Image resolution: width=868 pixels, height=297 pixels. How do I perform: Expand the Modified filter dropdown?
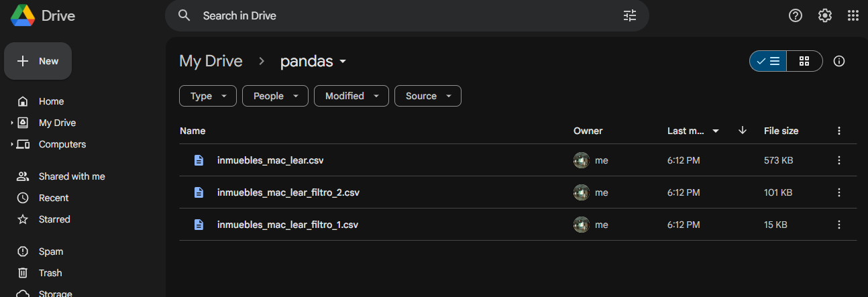pyautogui.click(x=351, y=96)
